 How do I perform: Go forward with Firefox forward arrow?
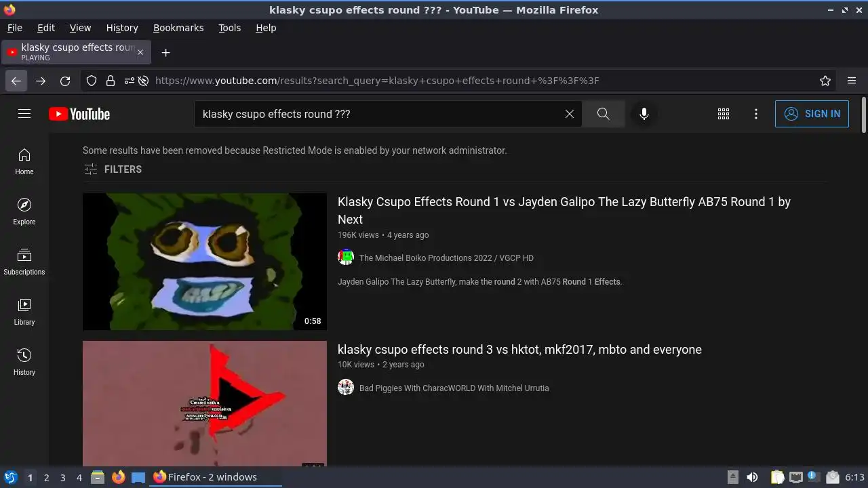41,81
